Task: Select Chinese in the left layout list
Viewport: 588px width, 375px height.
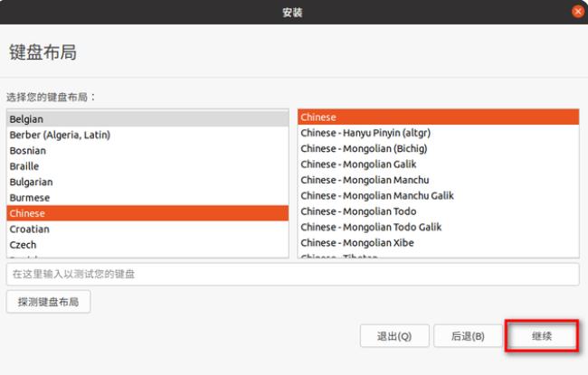Action: click(x=147, y=213)
